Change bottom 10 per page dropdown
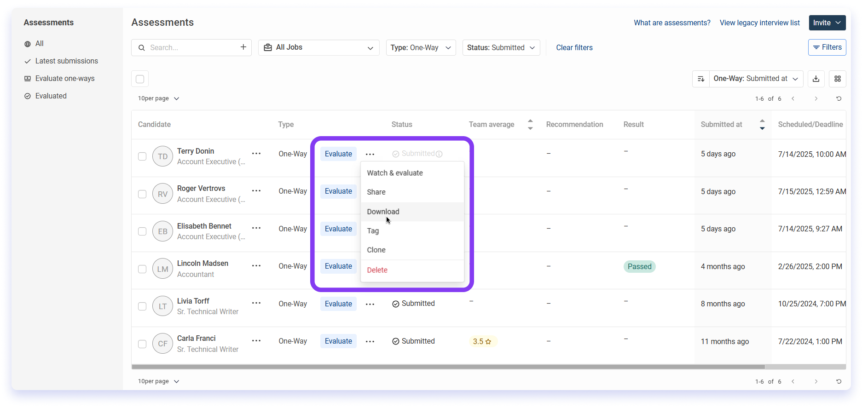Screen dimensions: 868x408 point(158,381)
